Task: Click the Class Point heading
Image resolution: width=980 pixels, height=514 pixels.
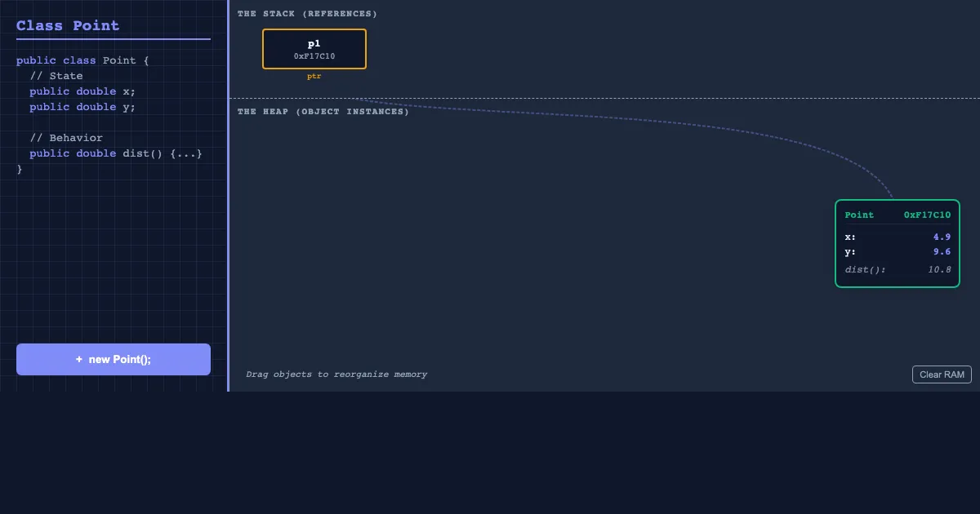Action: pyautogui.click(x=68, y=25)
